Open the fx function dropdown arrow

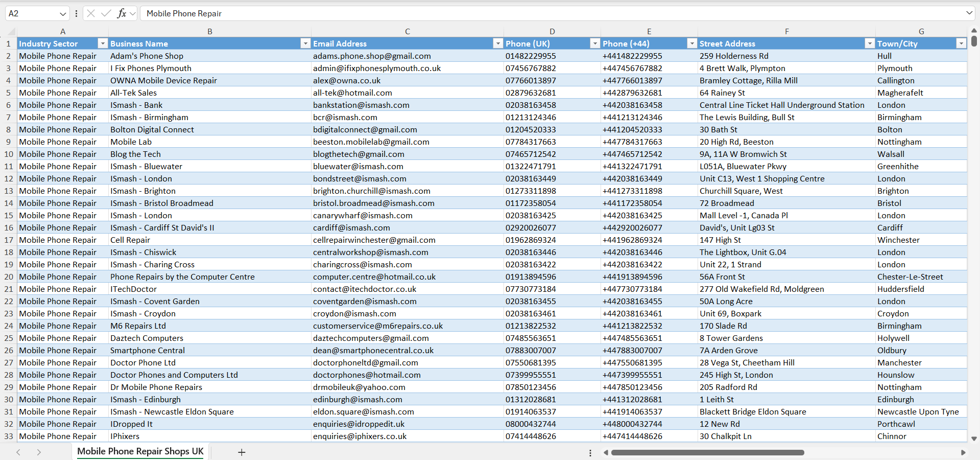pos(133,14)
